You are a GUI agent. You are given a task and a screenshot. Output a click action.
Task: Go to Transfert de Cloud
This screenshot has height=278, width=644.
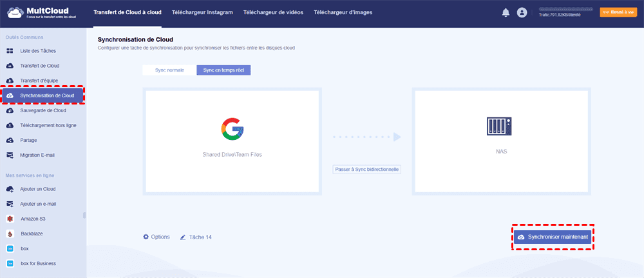point(40,66)
